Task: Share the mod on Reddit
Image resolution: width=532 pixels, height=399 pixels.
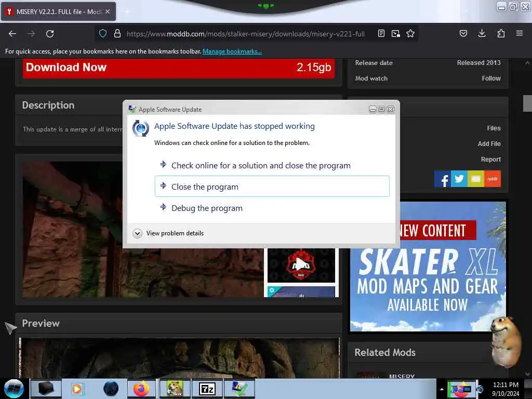Action: coord(493,179)
